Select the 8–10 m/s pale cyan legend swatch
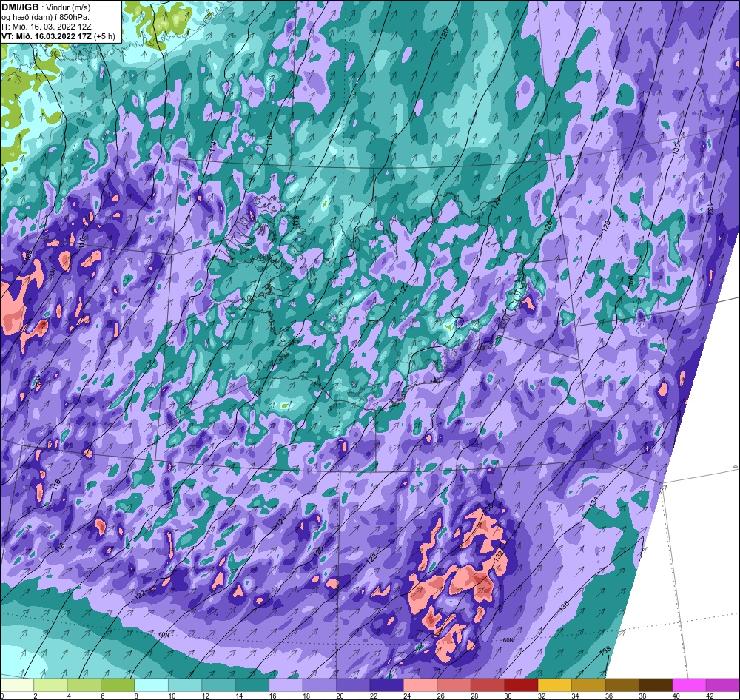This screenshot has height=700, width=740. (x=151, y=685)
